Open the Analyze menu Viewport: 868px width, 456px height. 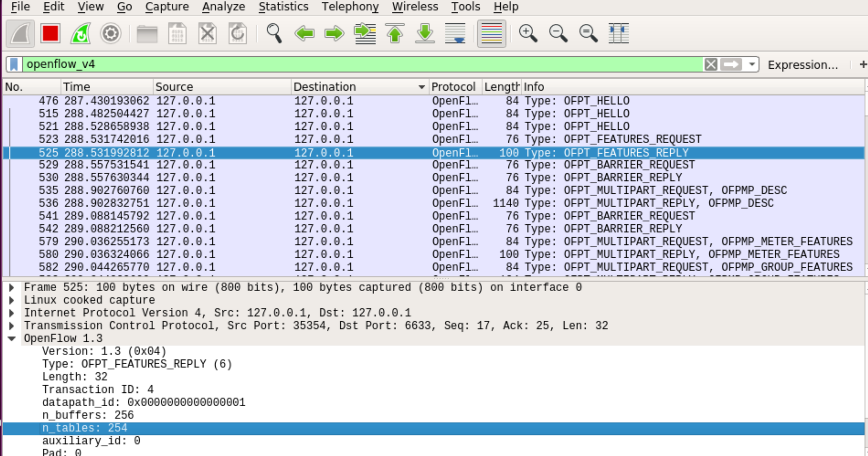[223, 7]
